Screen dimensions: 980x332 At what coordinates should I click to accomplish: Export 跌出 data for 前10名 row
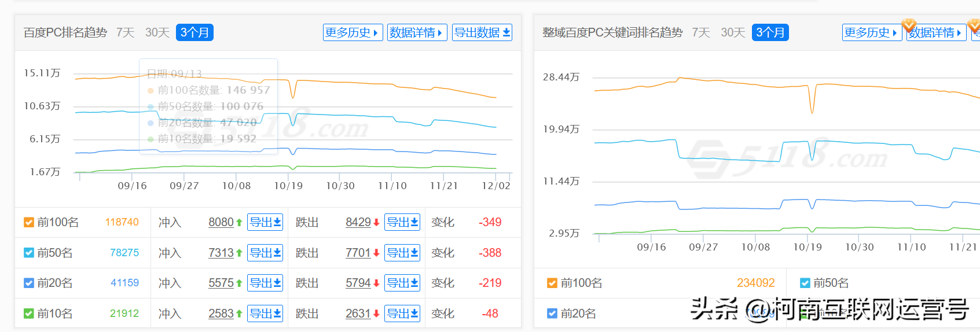click(x=402, y=313)
